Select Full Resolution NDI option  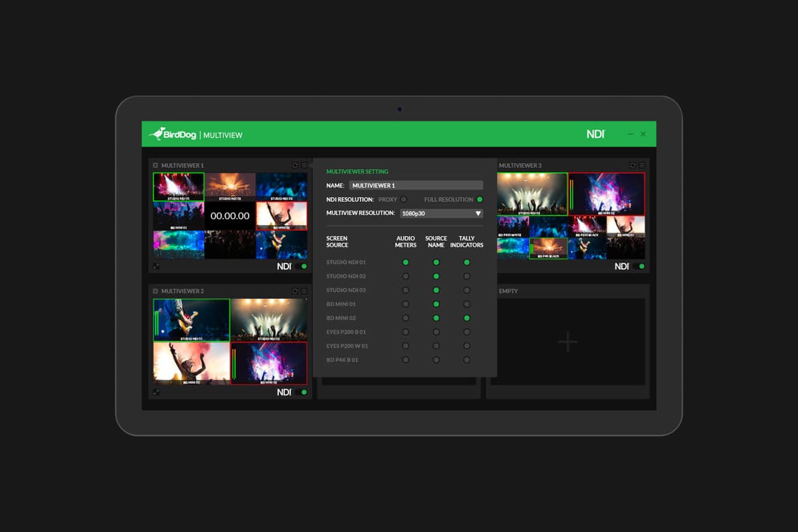tap(479, 200)
